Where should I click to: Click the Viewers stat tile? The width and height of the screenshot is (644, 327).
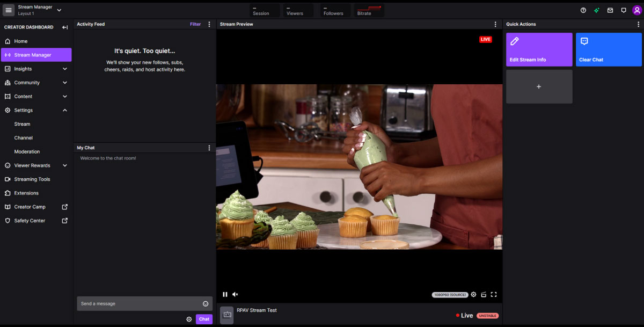pos(299,10)
